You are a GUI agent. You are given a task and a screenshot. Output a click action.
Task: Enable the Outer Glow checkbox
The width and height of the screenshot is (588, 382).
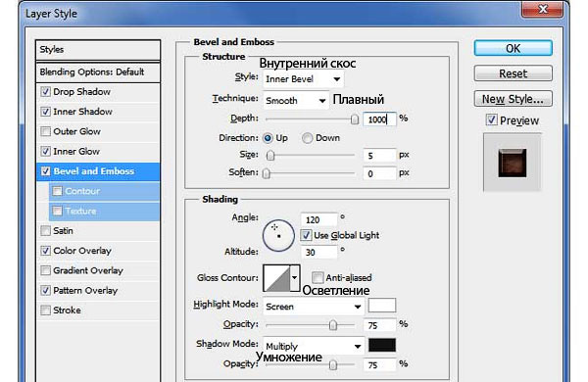click(45, 131)
